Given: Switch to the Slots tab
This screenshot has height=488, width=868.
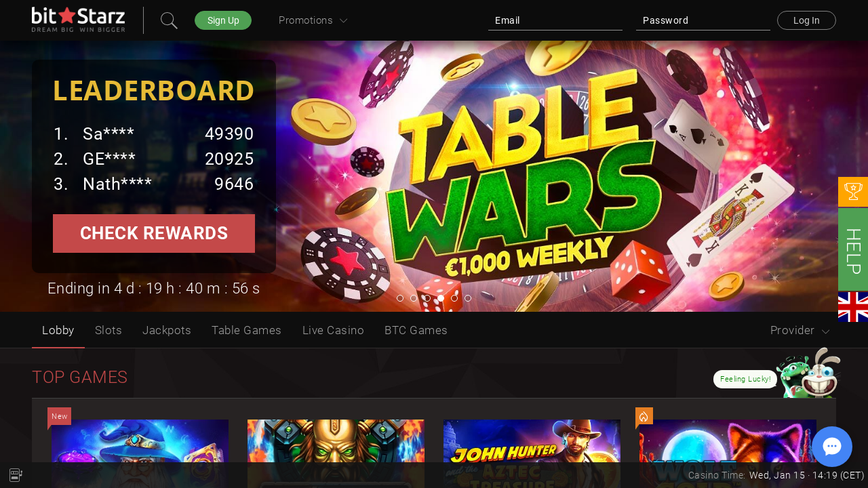Looking at the screenshot, I should [108, 331].
